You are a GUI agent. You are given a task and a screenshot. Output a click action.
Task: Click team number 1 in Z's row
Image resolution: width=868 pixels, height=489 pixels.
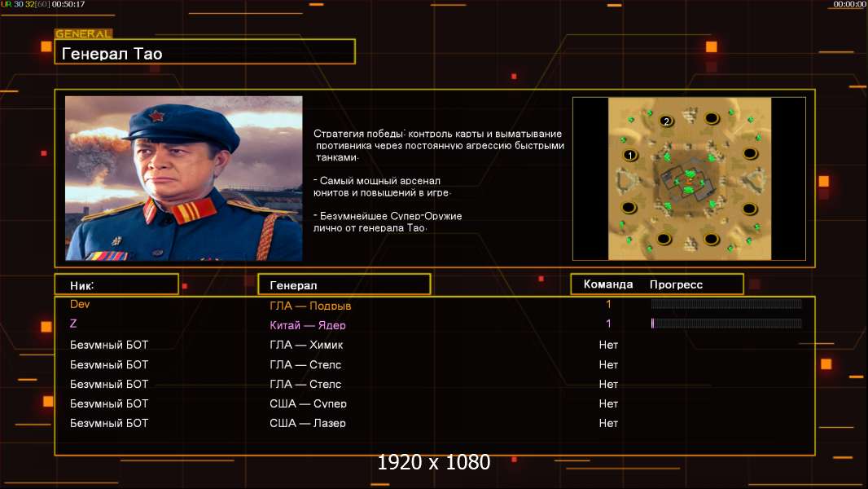608,324
